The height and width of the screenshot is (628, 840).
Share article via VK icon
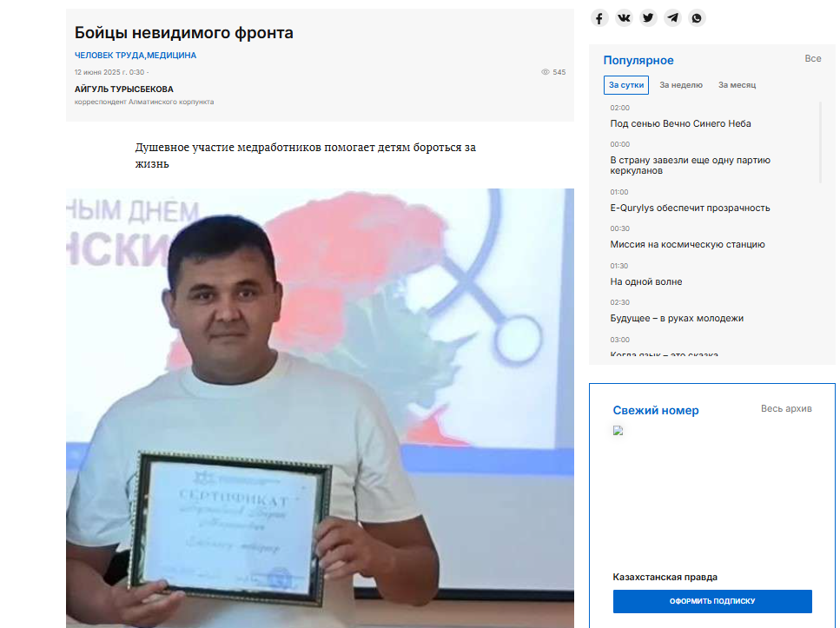pos(624,18)
